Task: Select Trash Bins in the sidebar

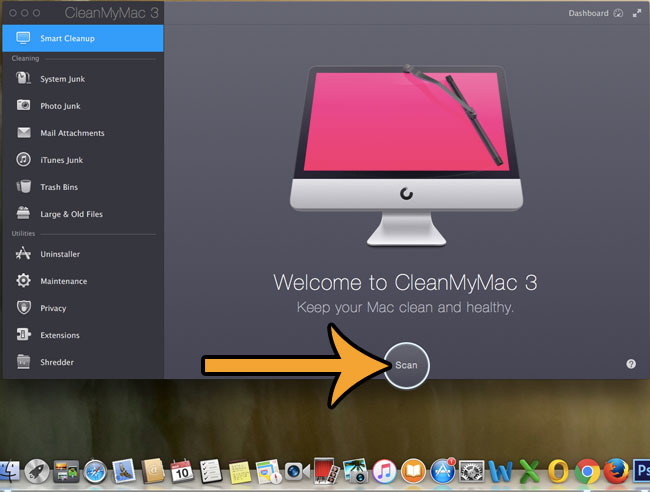Action: point(83,187)
